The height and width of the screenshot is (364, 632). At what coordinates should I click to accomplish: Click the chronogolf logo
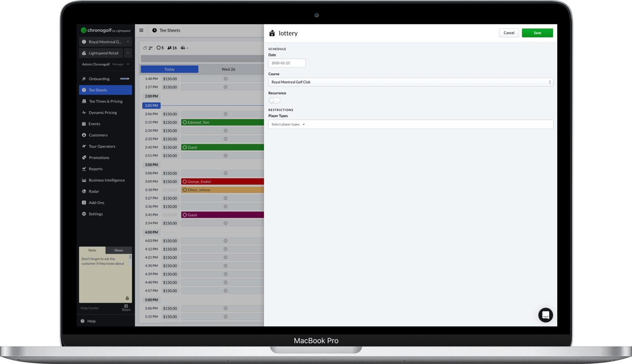click(105, 30)
